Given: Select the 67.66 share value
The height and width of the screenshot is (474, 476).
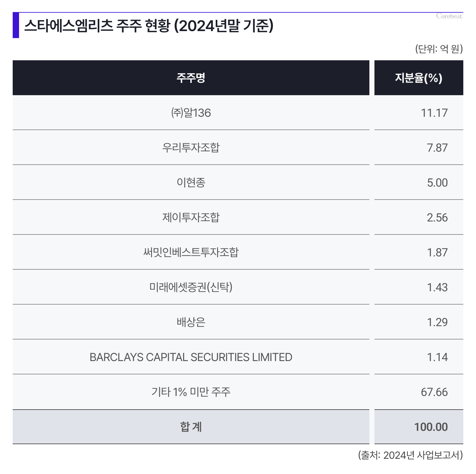Looking at the screenshot, I should coord(434,392).
